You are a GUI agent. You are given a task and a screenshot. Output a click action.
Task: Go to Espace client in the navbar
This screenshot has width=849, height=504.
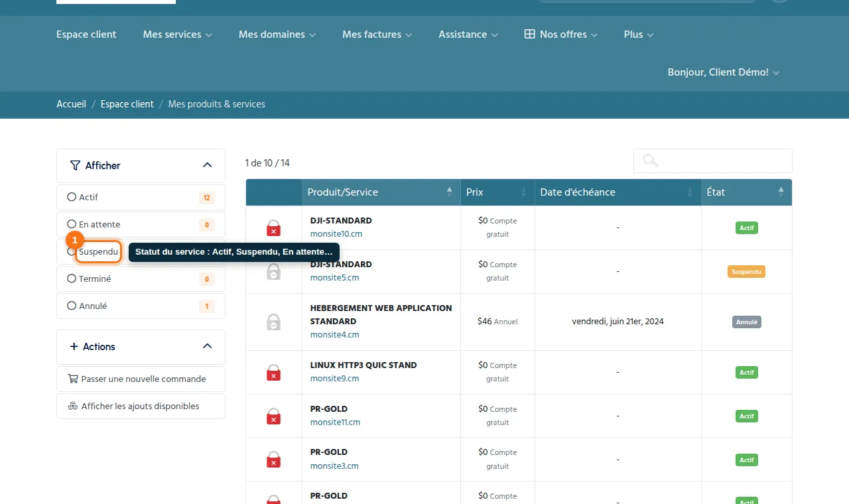(x=86, y=34)
